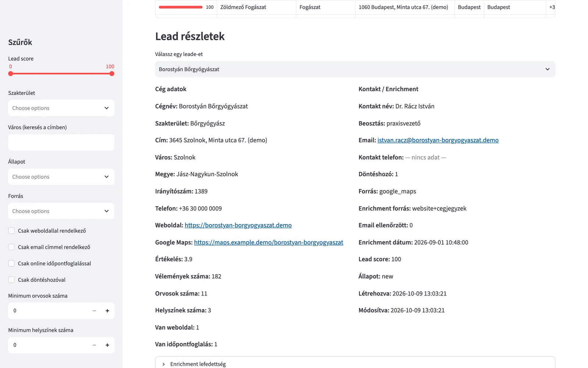Screen dimensions: 588x368
Task: Click the Fogászat specialty table cell
Action: point(326,7)
